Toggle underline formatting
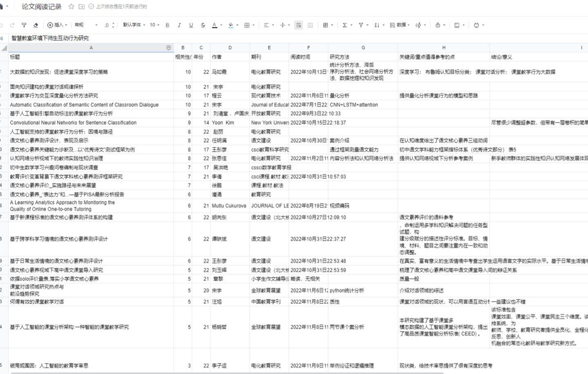The image size is (588, 374). [191, 25]
